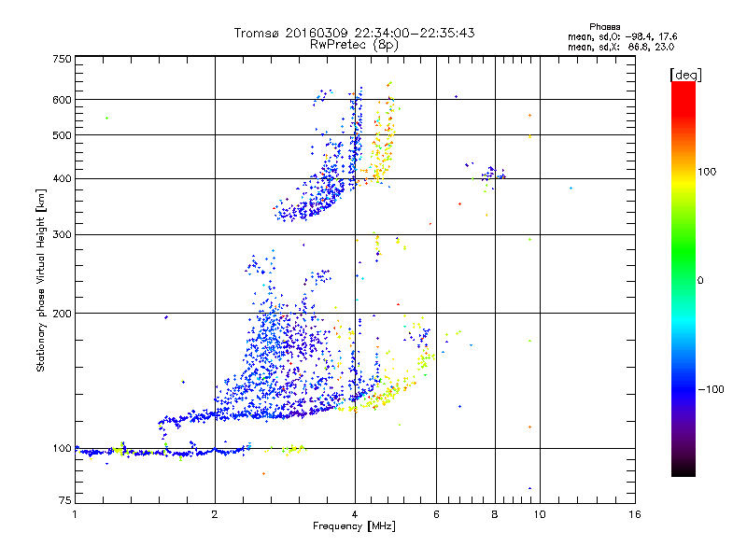Click the x-axis '8' tick label
This screenshot has height=560, width=747.
point(495,514)
